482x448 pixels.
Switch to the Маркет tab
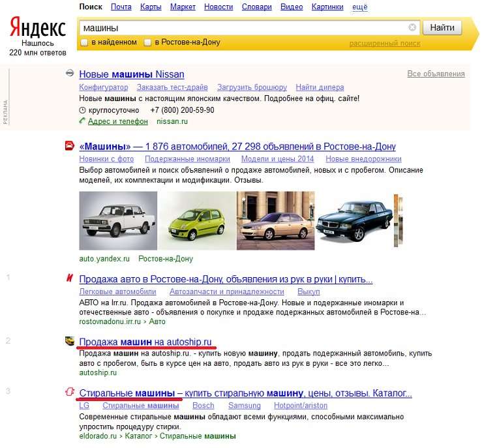pos(183,7)
